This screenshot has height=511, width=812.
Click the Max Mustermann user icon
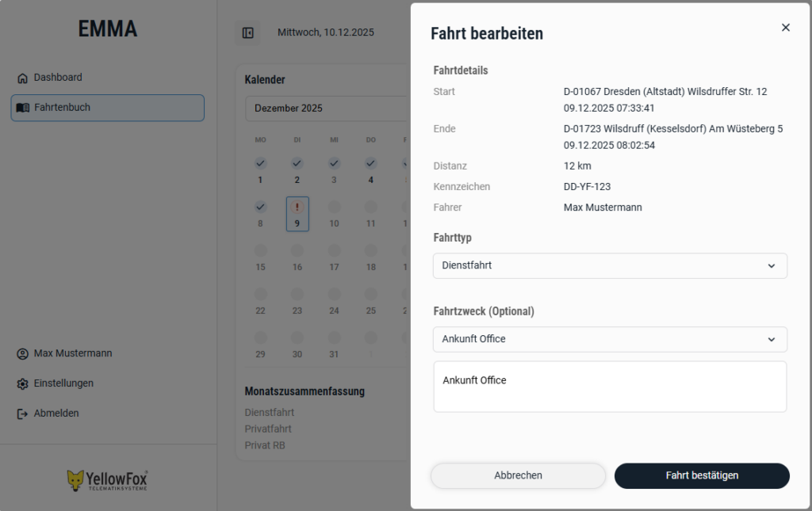pos(22,353)
